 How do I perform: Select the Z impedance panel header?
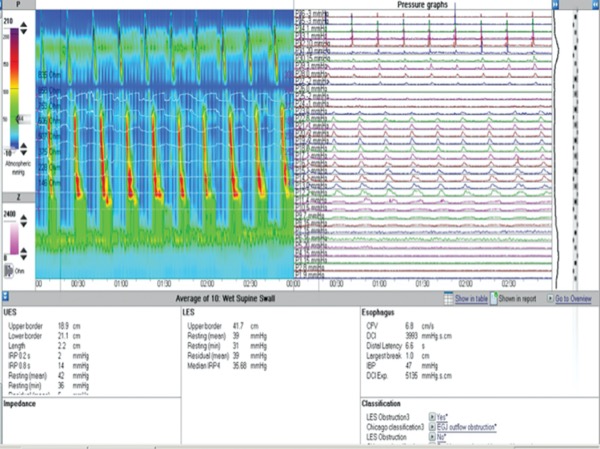[18, 197]
